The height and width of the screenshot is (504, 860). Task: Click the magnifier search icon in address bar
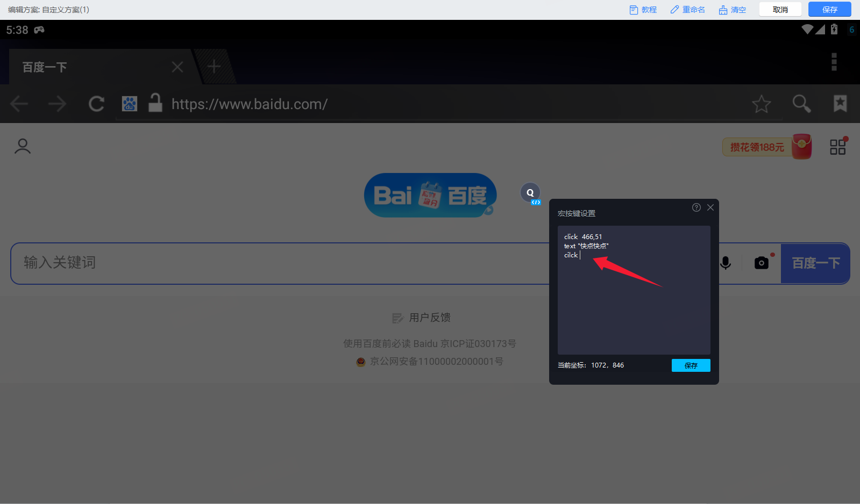point(801,104)
